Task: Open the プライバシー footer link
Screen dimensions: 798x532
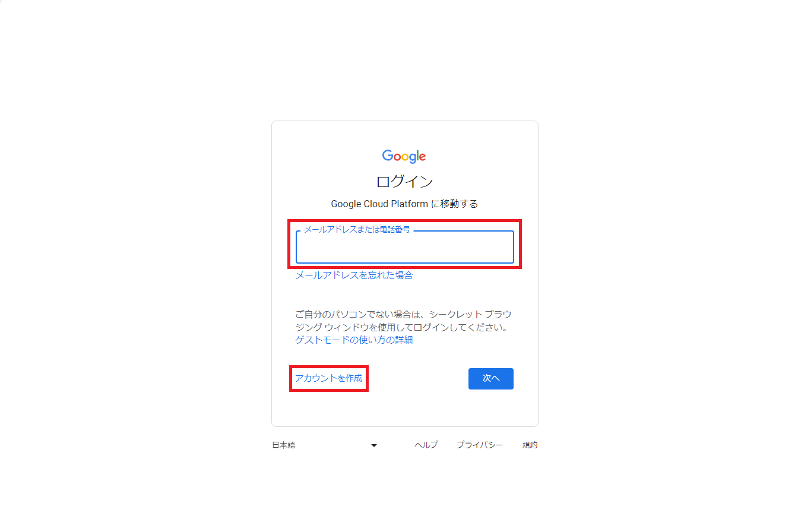Action: point(480,445)
